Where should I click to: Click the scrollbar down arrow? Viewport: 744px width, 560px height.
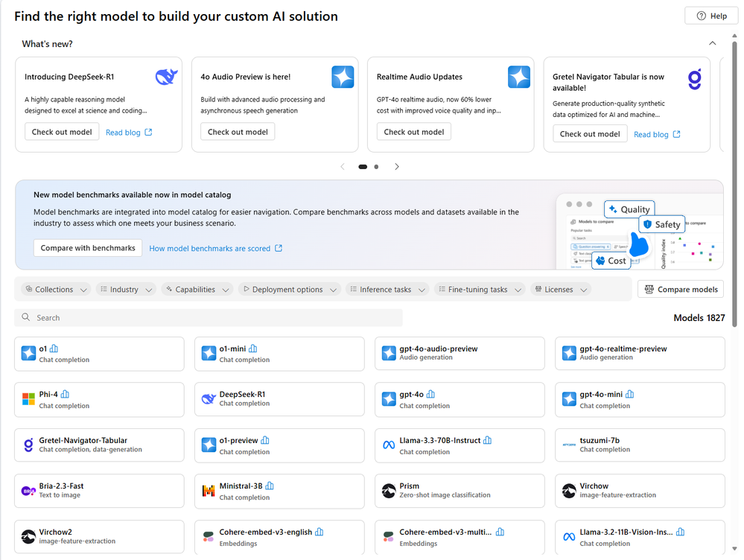click(x=734, y=549)
